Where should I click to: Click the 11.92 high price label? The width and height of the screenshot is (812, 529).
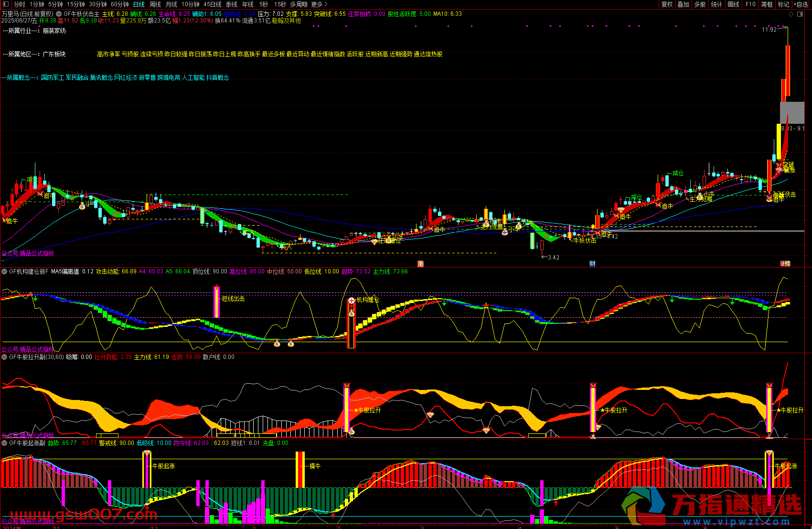click(x=769, y=30)
